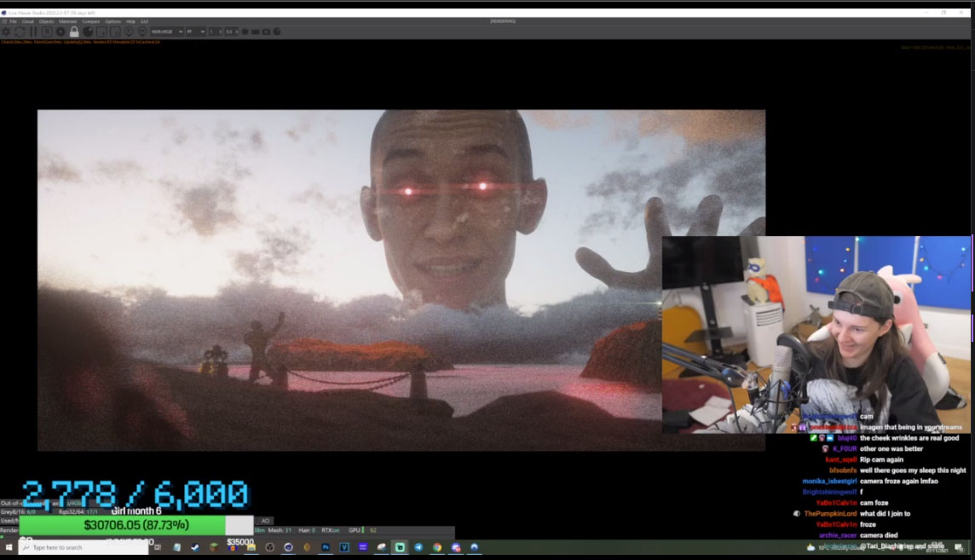
Task: Click the render region square icon
Action: point(102,32)
